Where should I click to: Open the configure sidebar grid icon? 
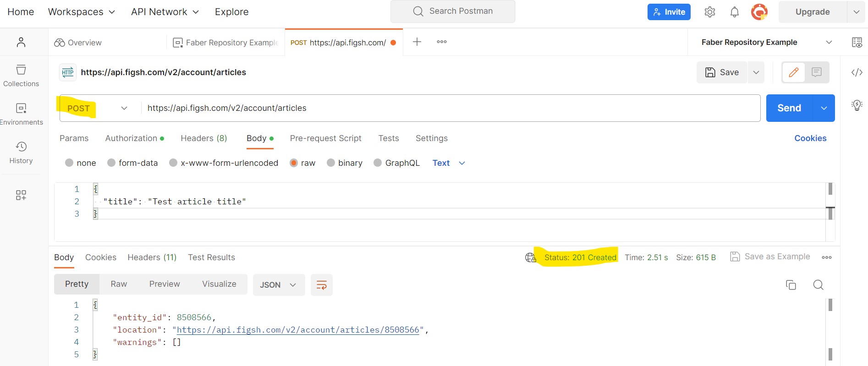click(x=21, y=195)
